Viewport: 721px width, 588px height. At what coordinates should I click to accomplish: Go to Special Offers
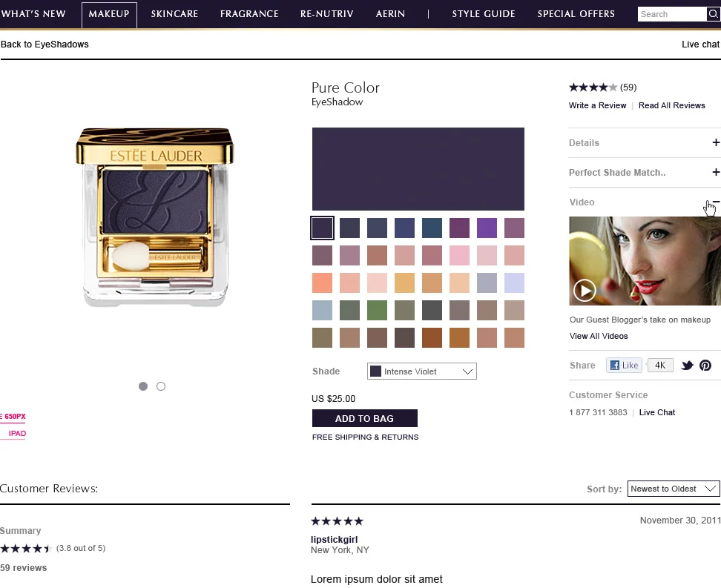click(x=576, y=14)
